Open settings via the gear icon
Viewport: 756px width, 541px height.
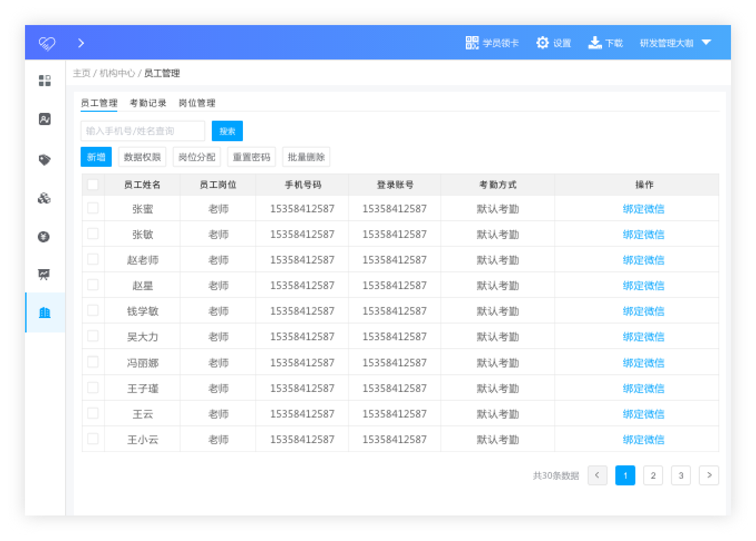(543, 43)
